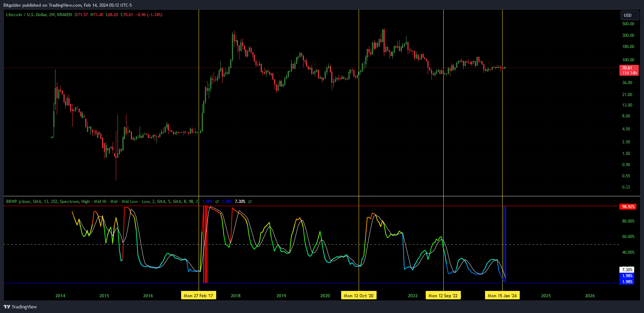
Task: Click the Mon 12 Oct '20 date marker
Action: click(x=359, y=295)
